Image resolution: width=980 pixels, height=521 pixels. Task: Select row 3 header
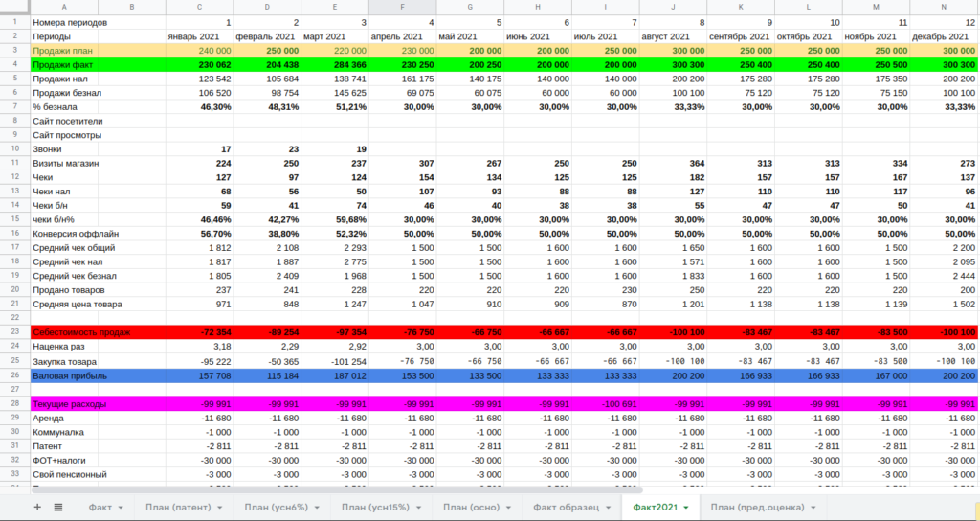coord(15,50)
